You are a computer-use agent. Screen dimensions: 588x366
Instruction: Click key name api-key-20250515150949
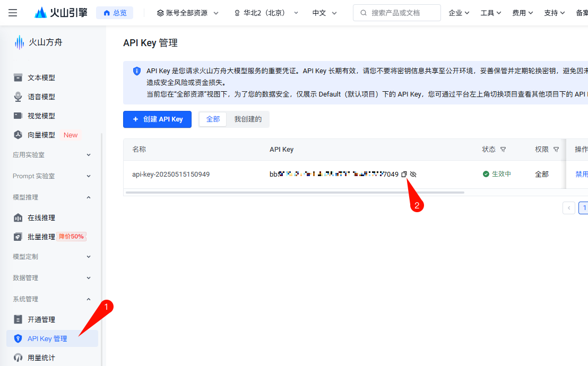(171, 175)
